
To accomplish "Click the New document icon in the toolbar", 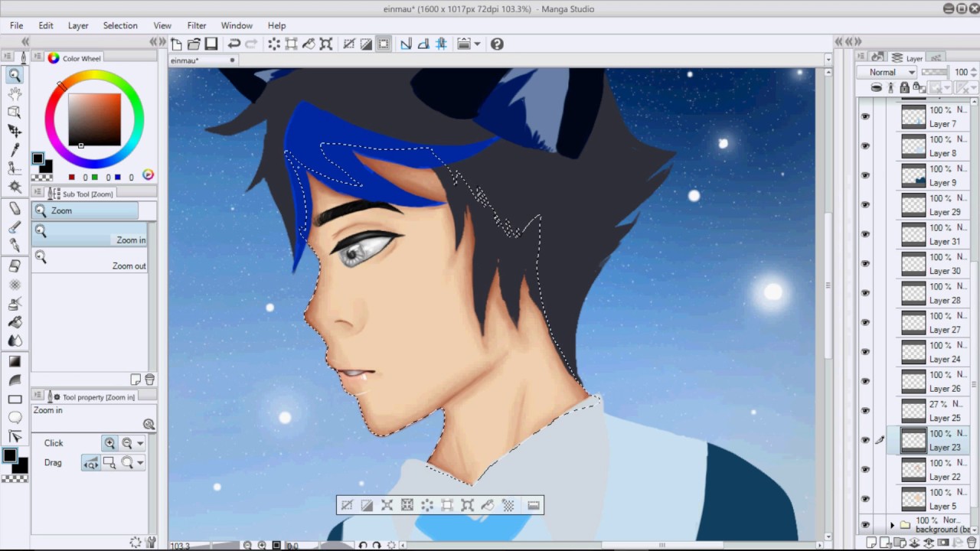I will pyautogui.click(x=177, y=44).
